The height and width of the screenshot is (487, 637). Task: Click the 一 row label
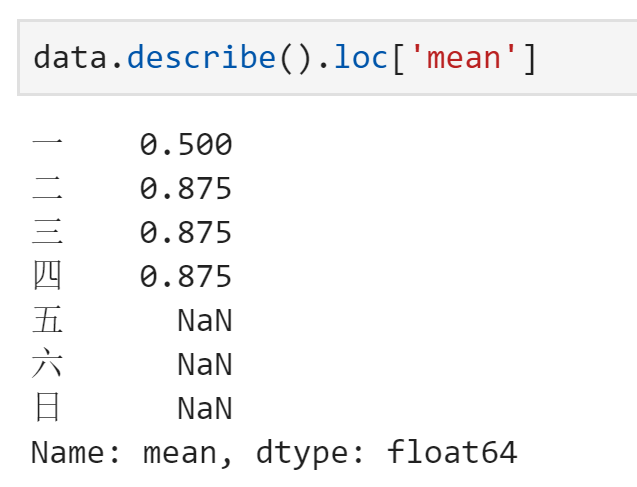click(47, 142)
